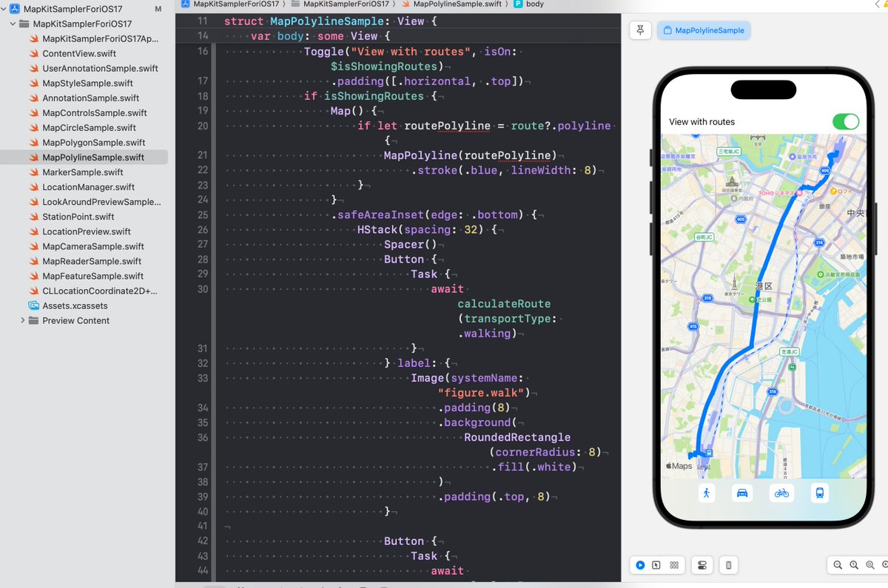The image size is (888, 588).
Task: Open the preview variants grid icon
Action: [674, 565]
